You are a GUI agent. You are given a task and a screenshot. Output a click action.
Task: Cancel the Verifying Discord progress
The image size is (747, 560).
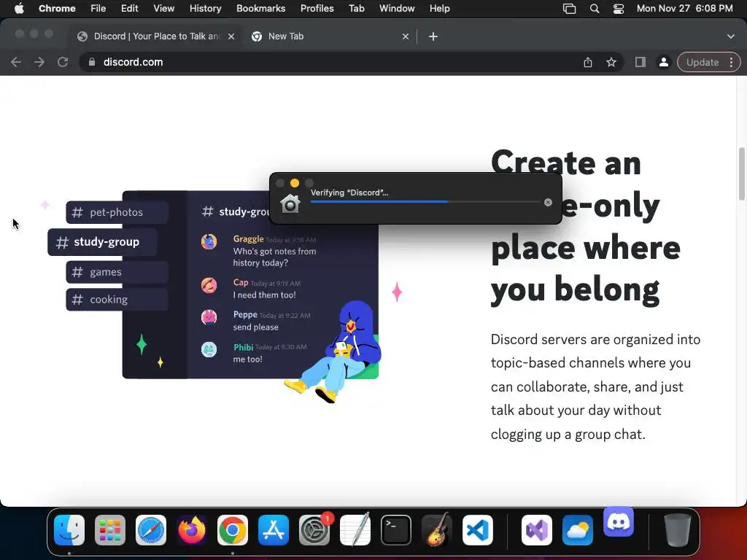pos(548,203)
